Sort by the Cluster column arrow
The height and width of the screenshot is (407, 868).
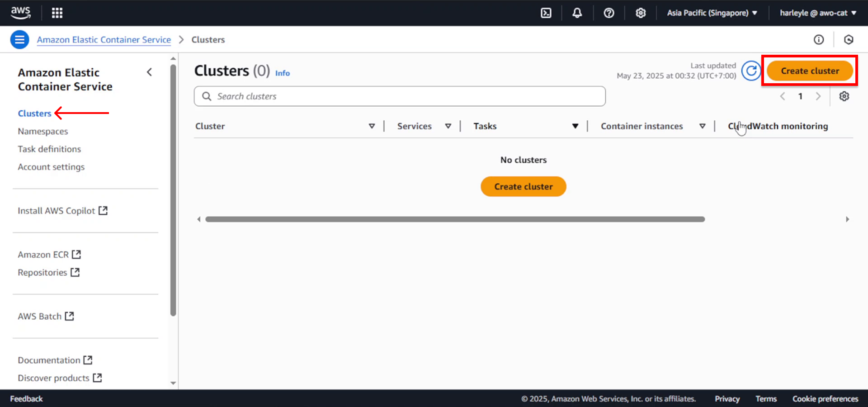click(x=372, y=126)
